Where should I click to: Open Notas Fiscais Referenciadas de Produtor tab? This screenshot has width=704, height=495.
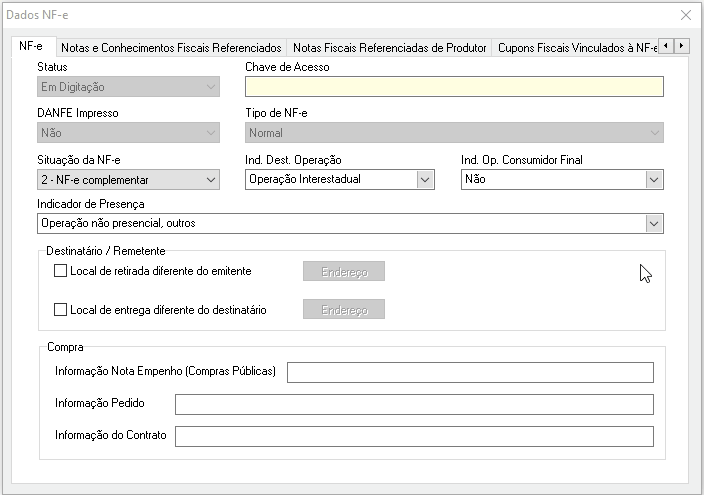click(x=389, y=47)
